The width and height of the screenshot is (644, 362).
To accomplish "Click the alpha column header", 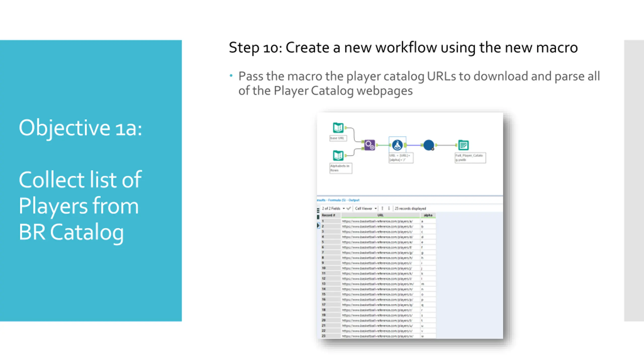I will point(428,215).
